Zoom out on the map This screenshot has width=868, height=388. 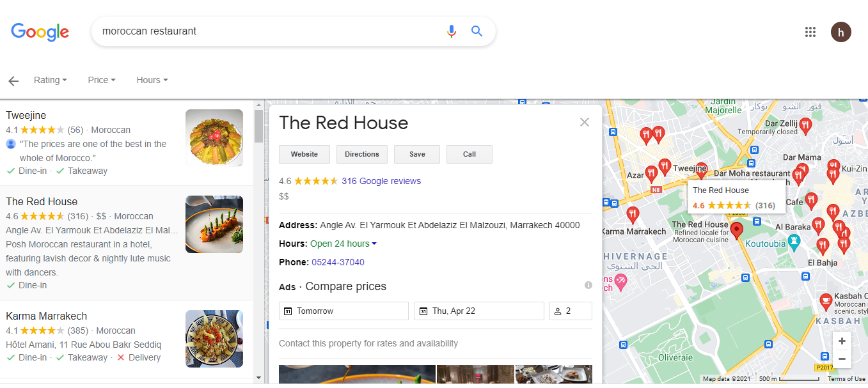(x=842, y=359)
